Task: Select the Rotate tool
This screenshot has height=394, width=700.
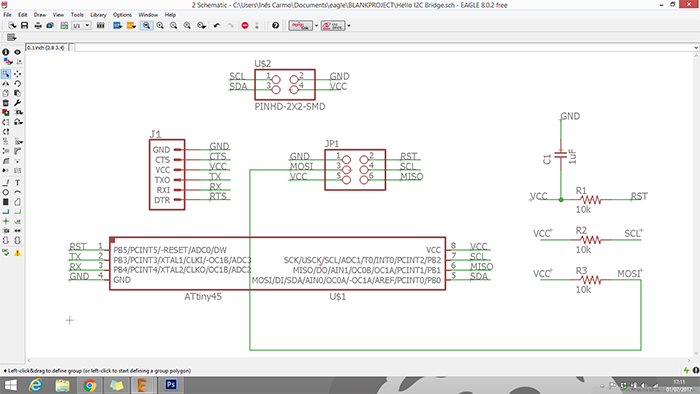Action: (17, 83)
